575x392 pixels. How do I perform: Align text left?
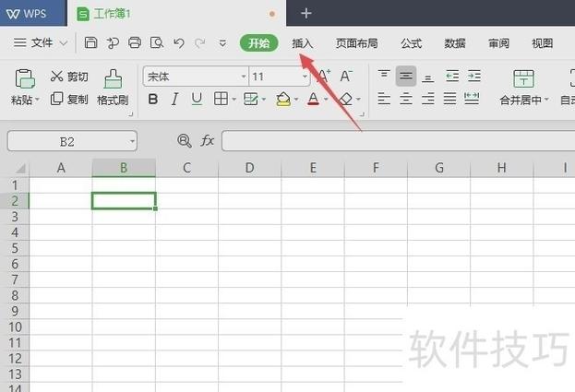[x=384, y=99]
